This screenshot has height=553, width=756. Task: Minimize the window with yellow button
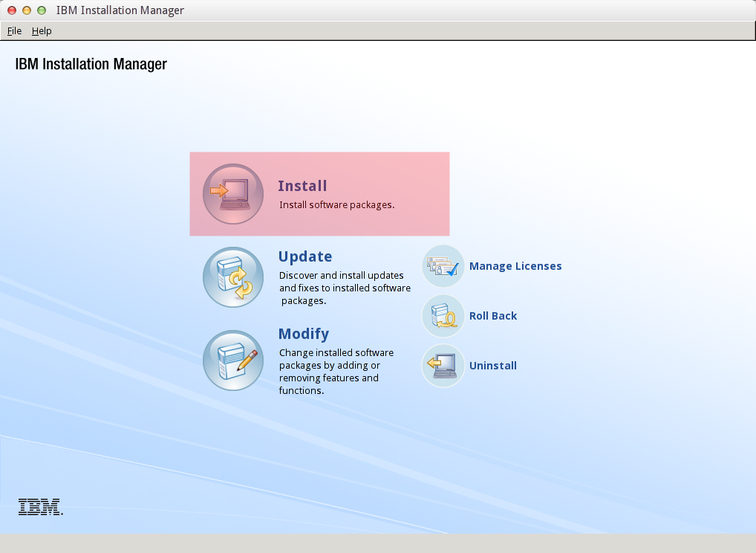(x=27, y=10)
